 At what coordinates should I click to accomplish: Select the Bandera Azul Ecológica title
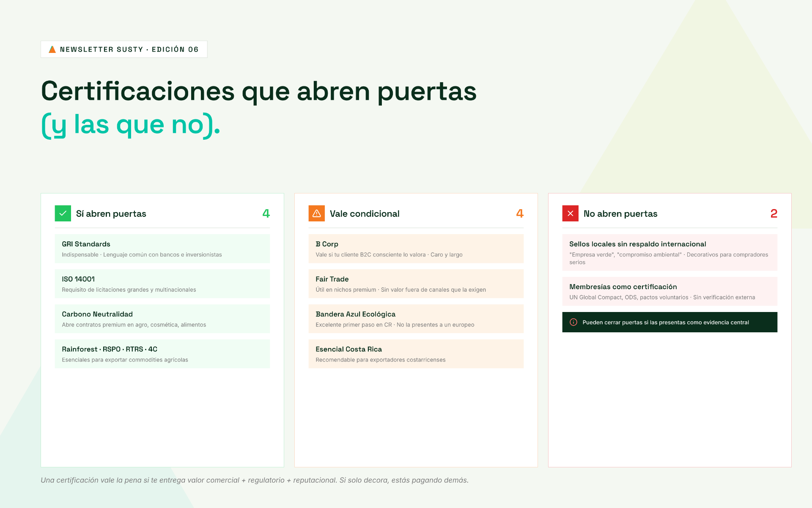tap(356, 315)
